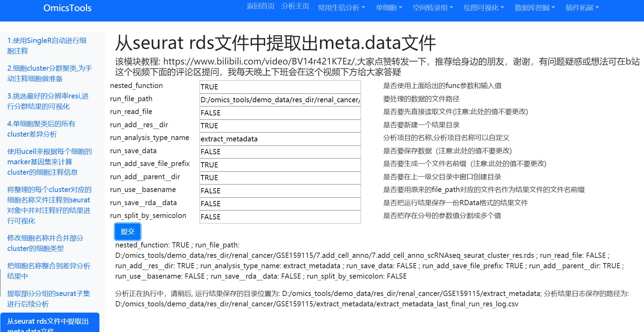Focus the run_add_save_file_prefix input

coord(280,165)
